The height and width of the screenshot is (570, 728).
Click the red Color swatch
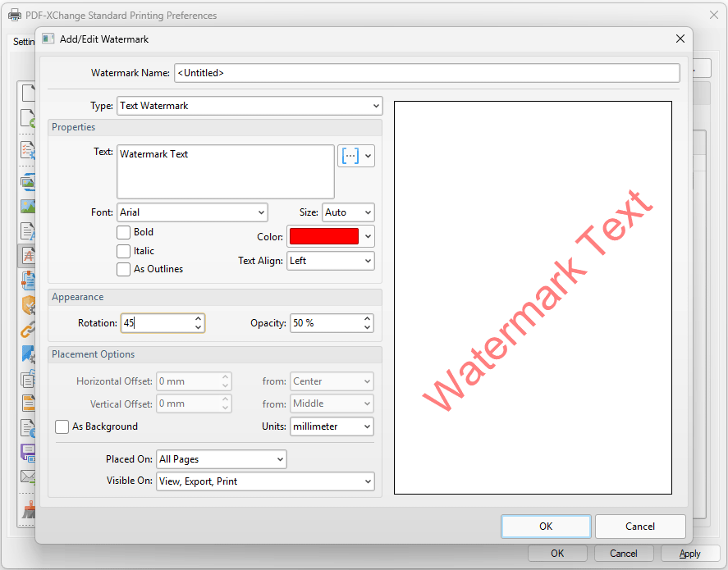(x=323, y=236)
